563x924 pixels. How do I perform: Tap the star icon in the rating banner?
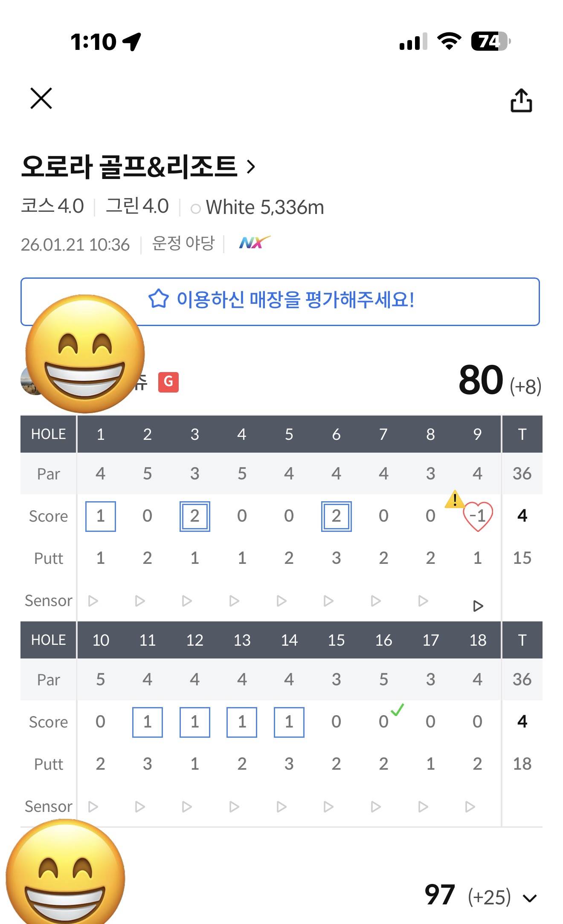click(159, 299)
